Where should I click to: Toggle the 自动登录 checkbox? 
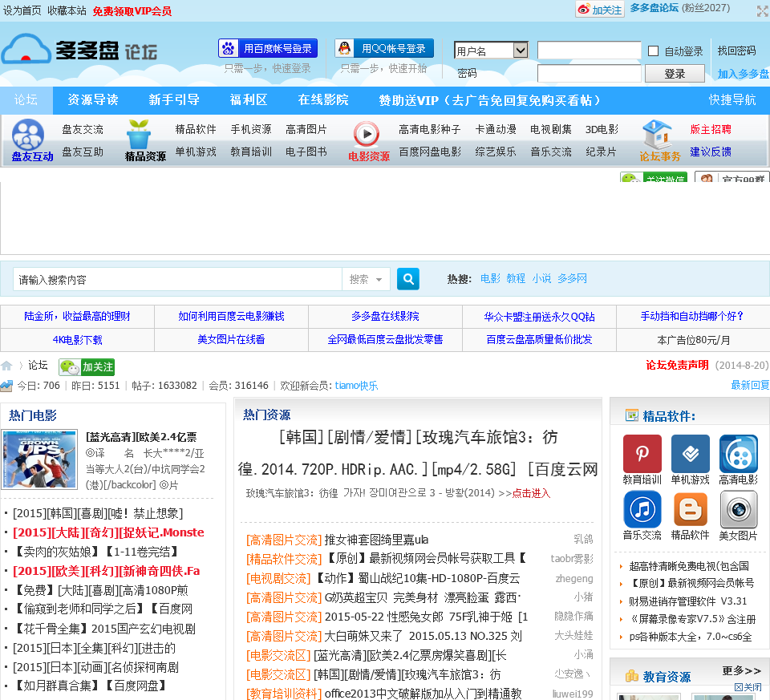tap(653, 51)
